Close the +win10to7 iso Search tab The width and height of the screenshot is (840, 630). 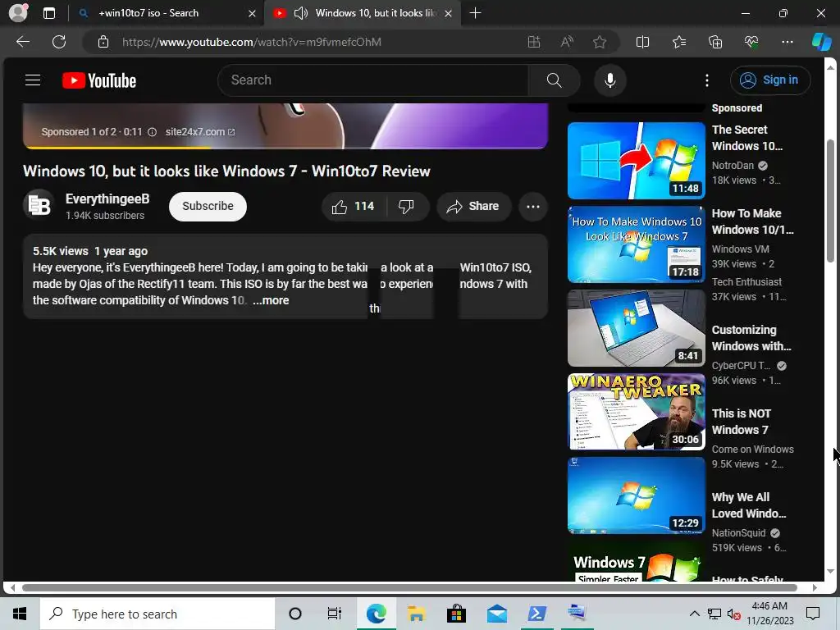253,13
